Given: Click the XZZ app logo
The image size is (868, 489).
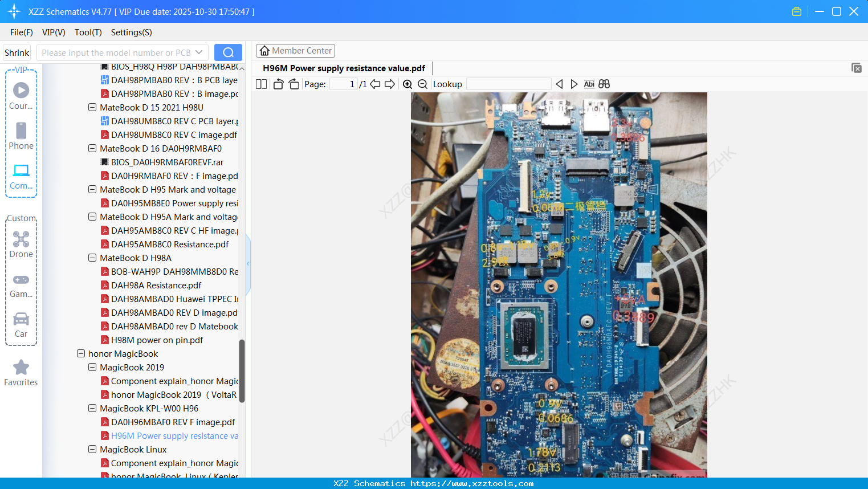Looking at the screenshot, I should 14,11.
